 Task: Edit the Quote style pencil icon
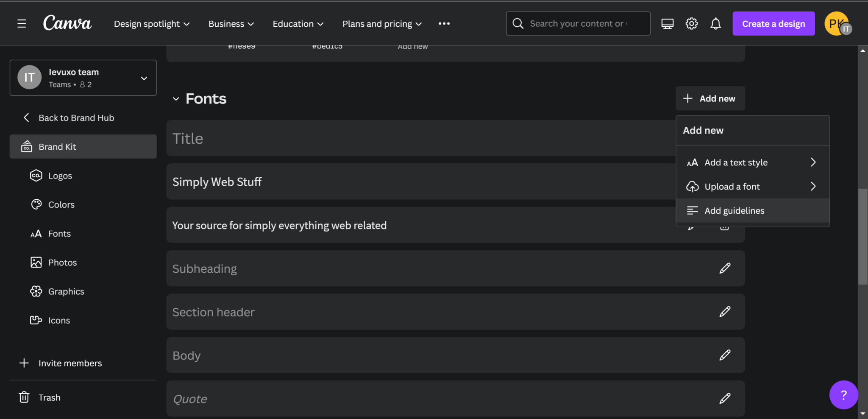725,398
